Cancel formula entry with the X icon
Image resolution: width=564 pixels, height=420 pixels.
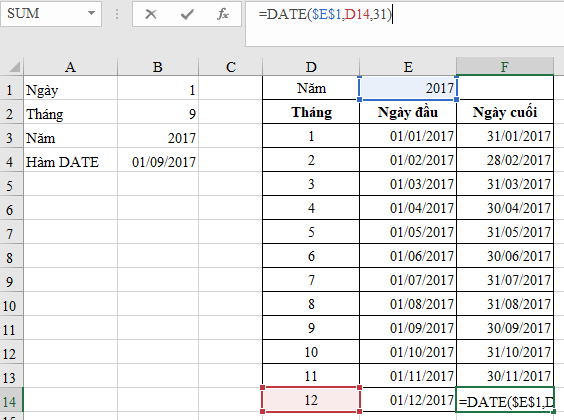coord(151,14)
